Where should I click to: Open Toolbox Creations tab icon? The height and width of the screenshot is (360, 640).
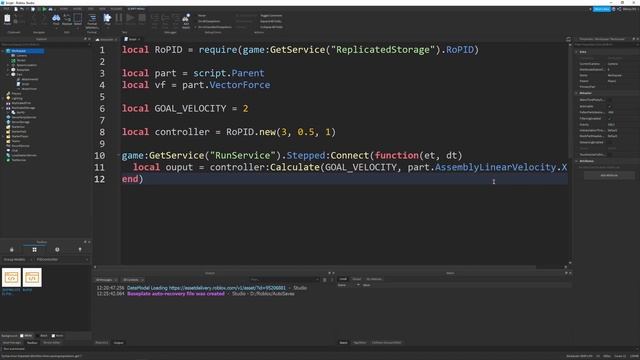point(80,249)
